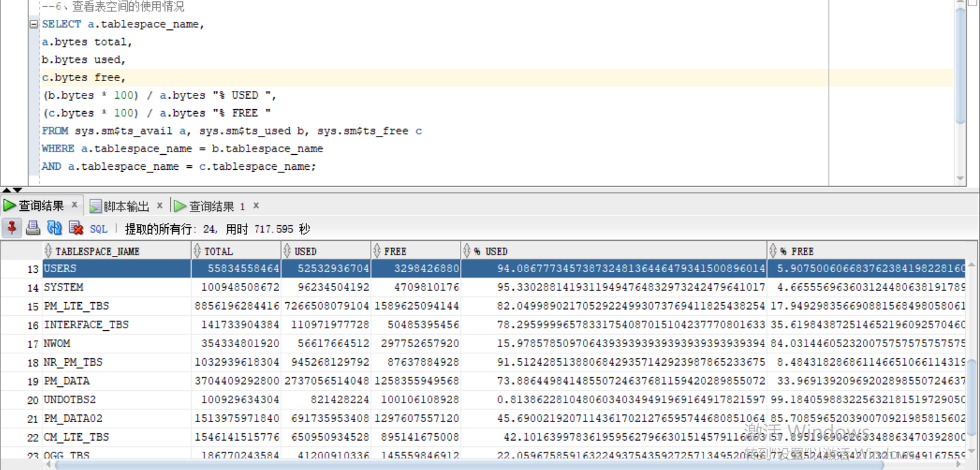Click row number 13 header

[x=22, y=269]
